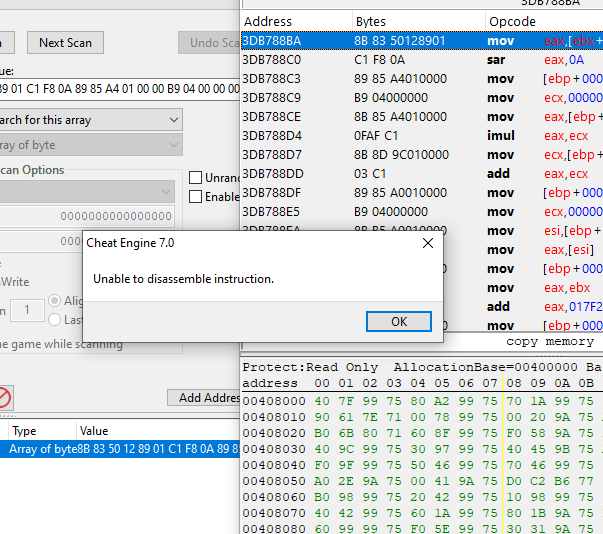Click the Undo Scan button
Screen dimensions: 603x534
pyautogui.click(x=210, y=43)
